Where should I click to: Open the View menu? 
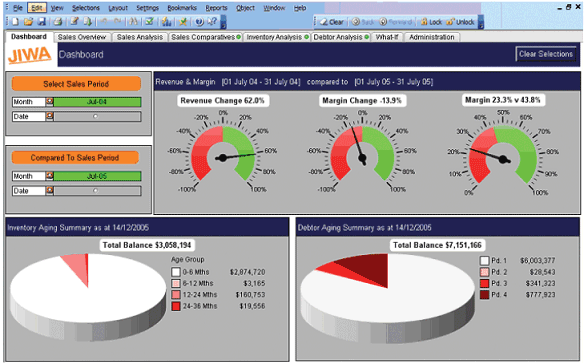[x=57, y=8]
